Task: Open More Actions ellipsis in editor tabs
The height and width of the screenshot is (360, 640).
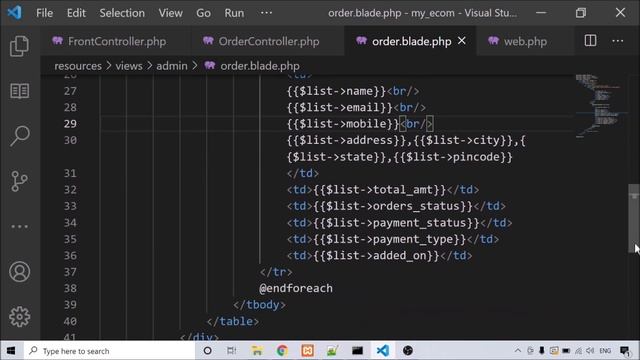Action: coord(618,41)
